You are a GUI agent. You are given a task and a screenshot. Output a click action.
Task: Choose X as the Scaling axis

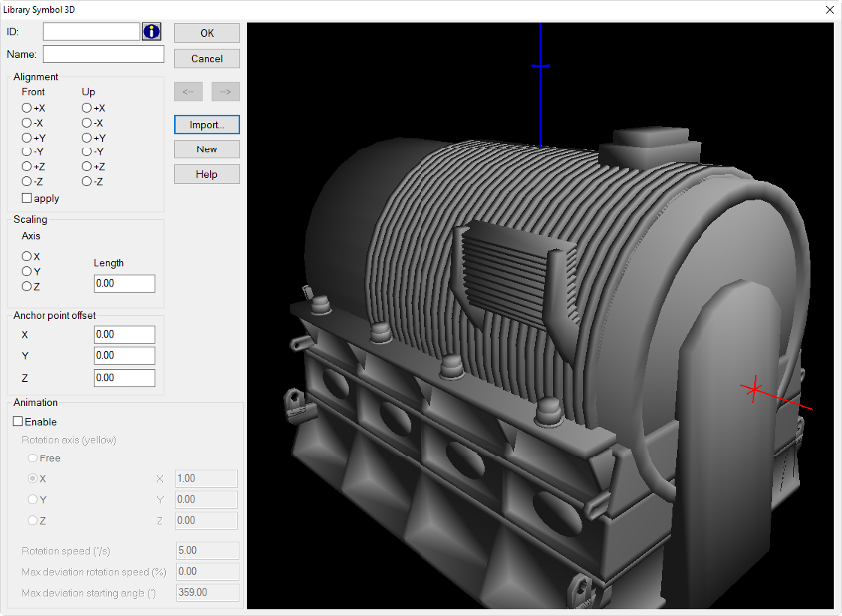(x=26, y=256)
